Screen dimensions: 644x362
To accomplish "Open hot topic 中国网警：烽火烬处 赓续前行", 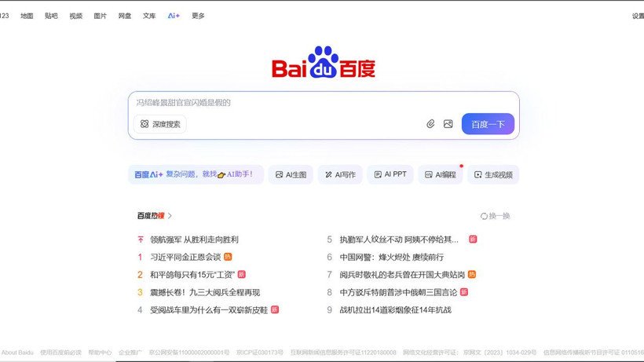I will [x=391, y=257].
